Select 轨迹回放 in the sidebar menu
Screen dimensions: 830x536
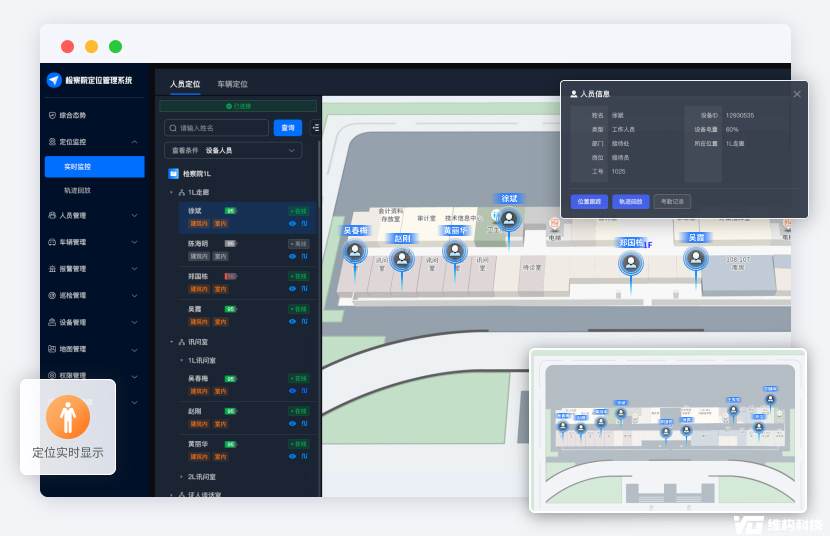(77, 190)
